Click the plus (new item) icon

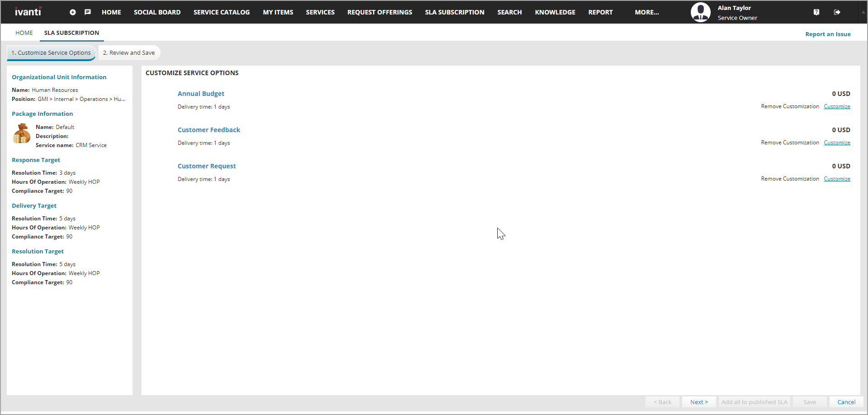[x=73, y=12]
